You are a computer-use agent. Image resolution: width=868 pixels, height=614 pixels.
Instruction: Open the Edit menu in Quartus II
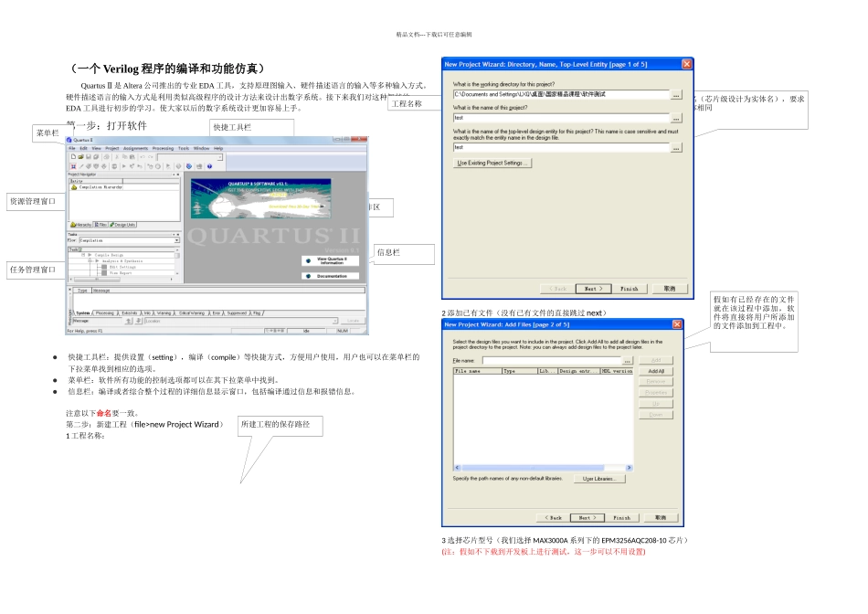pos(83,148)
